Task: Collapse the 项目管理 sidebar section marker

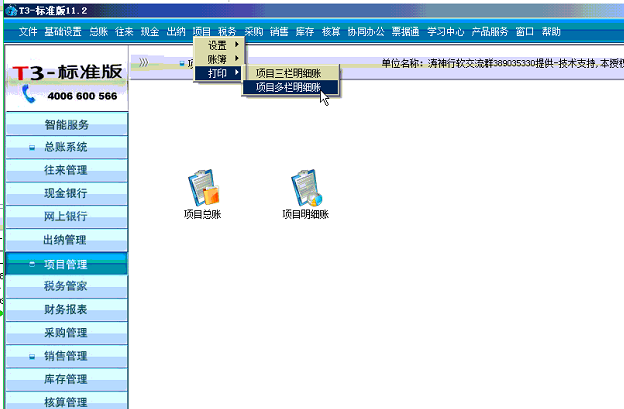Action: tap(32, 264)
